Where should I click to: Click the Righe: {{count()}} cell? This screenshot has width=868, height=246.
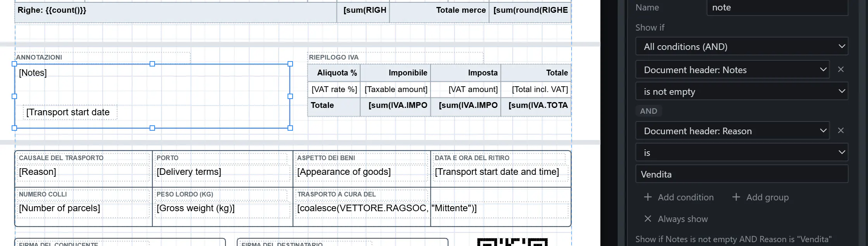coord(176,12)
